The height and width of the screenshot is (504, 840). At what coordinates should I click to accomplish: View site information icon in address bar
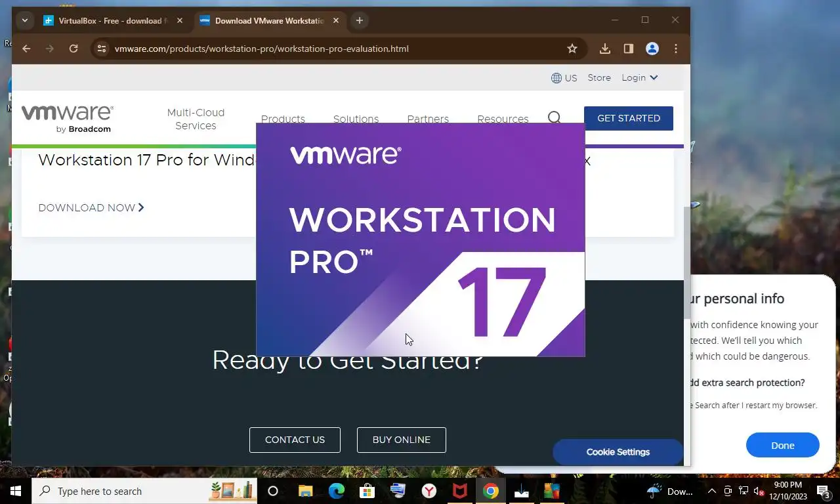(101, 49)
